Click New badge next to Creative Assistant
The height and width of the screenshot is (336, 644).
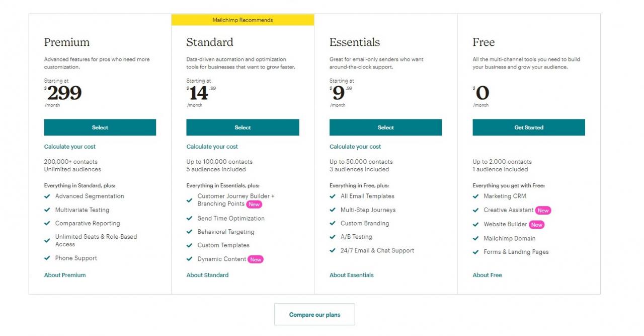[x=543, y=211]
